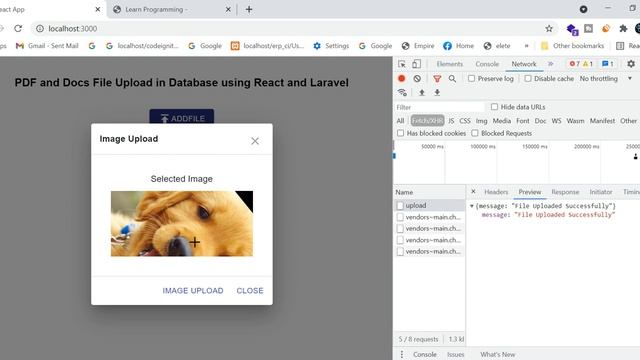Open network search magnifier
Image resolution: width=640 pixels, height=360 pixels.
click(x=452, y=78)
